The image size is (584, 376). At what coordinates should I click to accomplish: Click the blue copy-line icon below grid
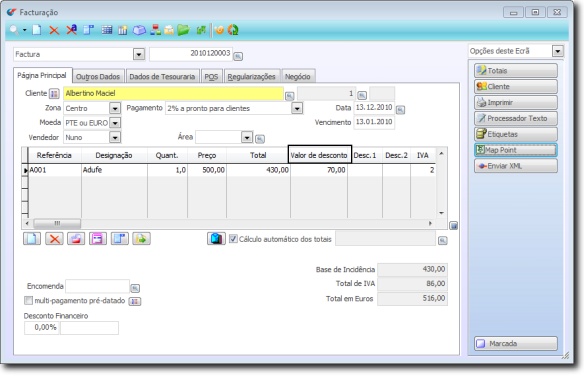(120, 238)
